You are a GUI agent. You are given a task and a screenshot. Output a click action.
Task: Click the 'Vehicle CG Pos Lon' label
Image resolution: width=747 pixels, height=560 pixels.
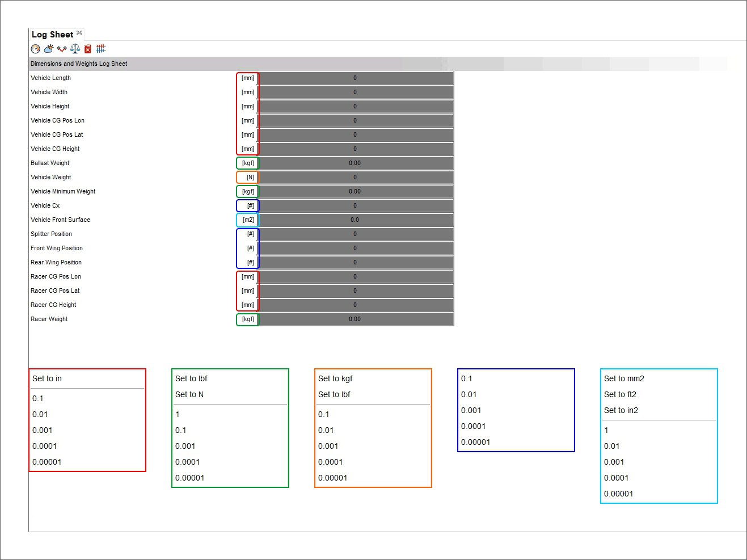(x=57, y=121)
